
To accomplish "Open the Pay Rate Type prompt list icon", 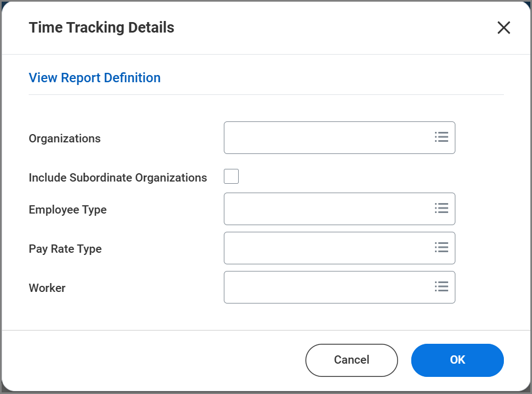I will (441, 248).
